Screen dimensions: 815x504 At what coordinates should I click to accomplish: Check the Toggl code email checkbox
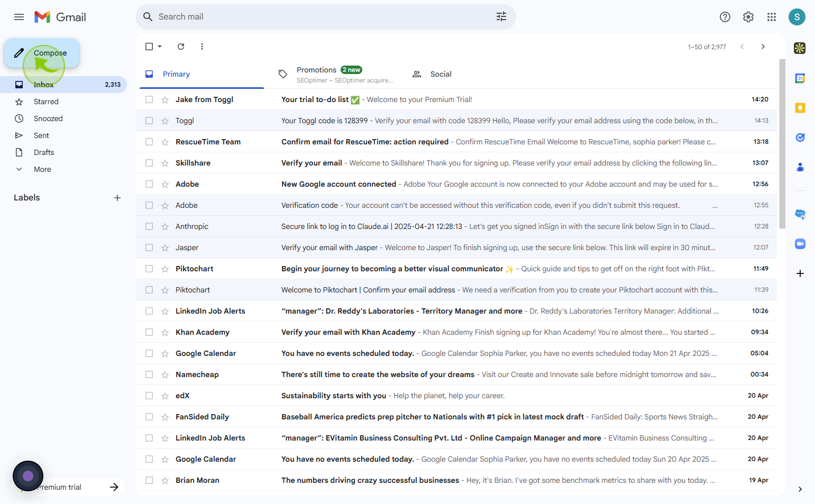[149, 121]
